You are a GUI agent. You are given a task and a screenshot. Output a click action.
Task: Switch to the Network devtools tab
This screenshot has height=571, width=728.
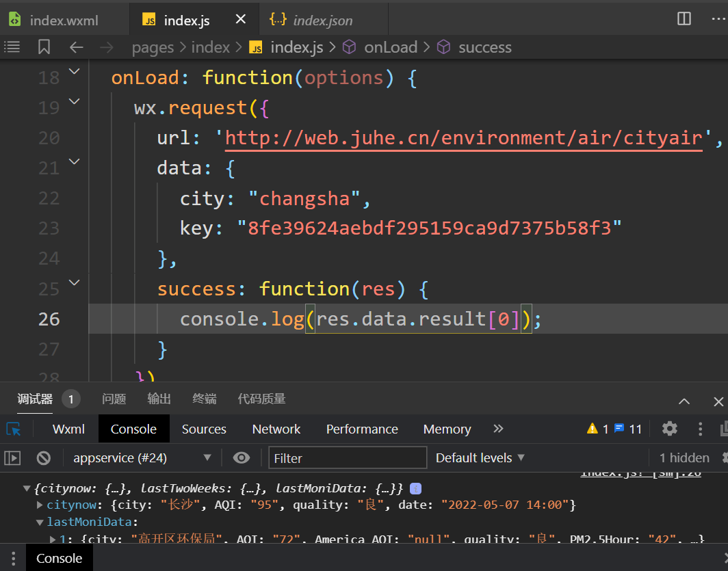(276, 429)
